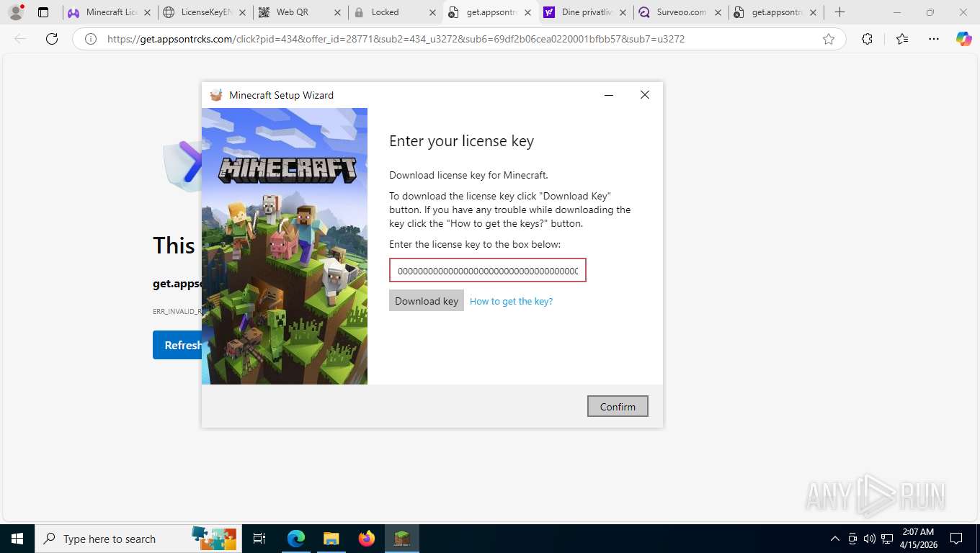Viewport: 980px width, 553px height.
Task: Switch to the Dine privatliv tab
Action: pos(585,12)
